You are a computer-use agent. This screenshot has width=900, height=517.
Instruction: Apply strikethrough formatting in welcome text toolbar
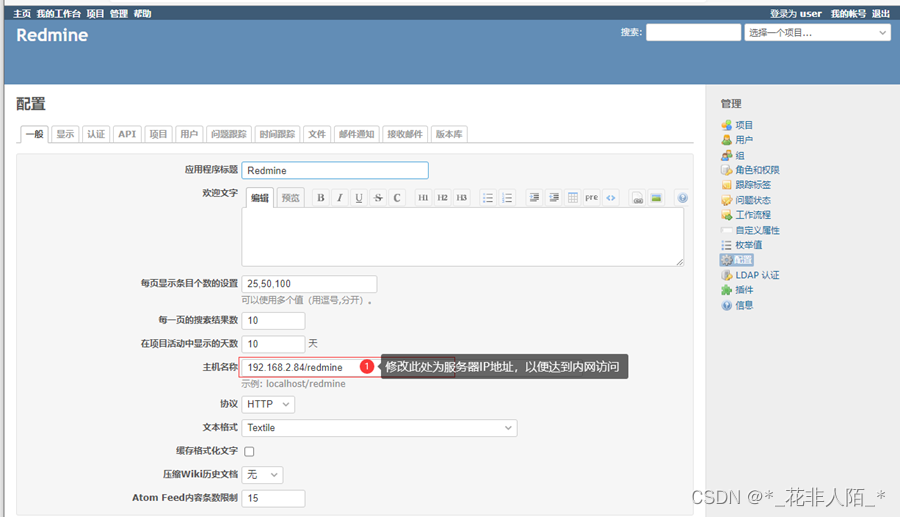point(378,197)
